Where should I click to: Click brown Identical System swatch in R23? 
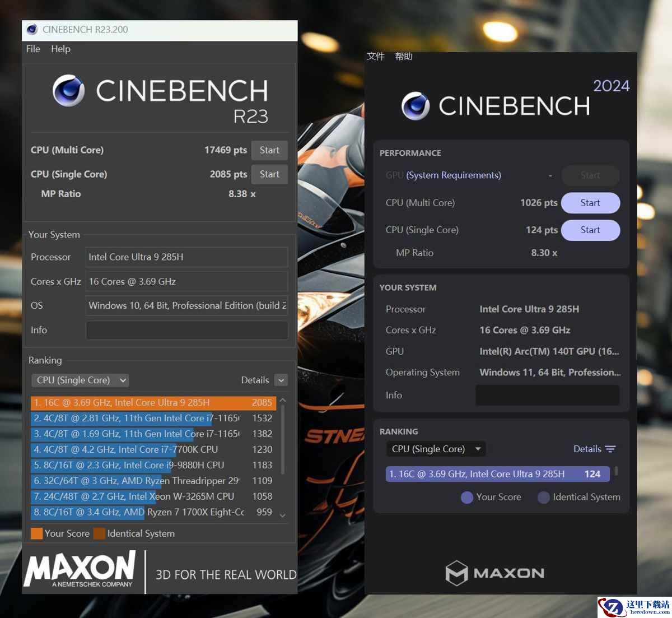pyautogui.click(x=99, y=533)
